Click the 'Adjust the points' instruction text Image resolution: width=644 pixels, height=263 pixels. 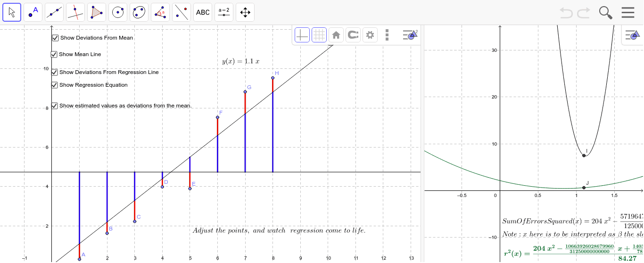point(279,230)
